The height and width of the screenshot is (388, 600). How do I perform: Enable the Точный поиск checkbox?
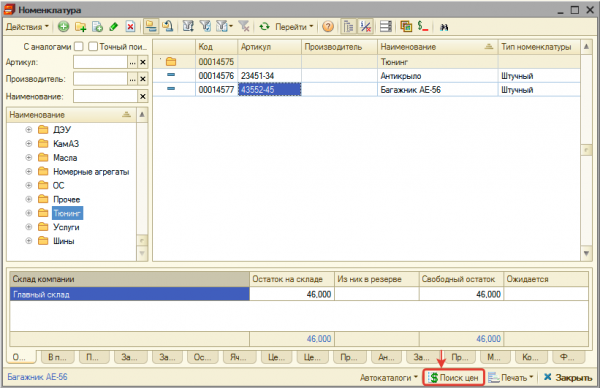point(93,47)
